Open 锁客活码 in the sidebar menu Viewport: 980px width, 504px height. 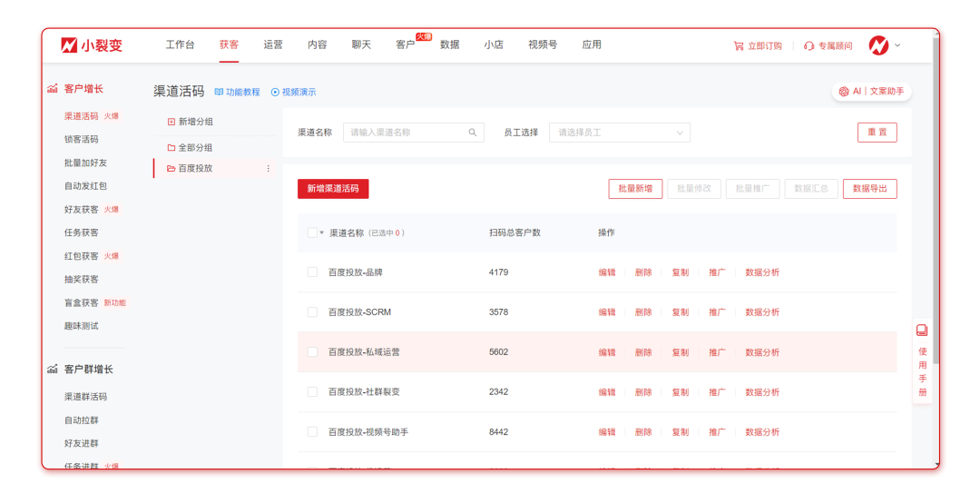click(x=82, y=140)
